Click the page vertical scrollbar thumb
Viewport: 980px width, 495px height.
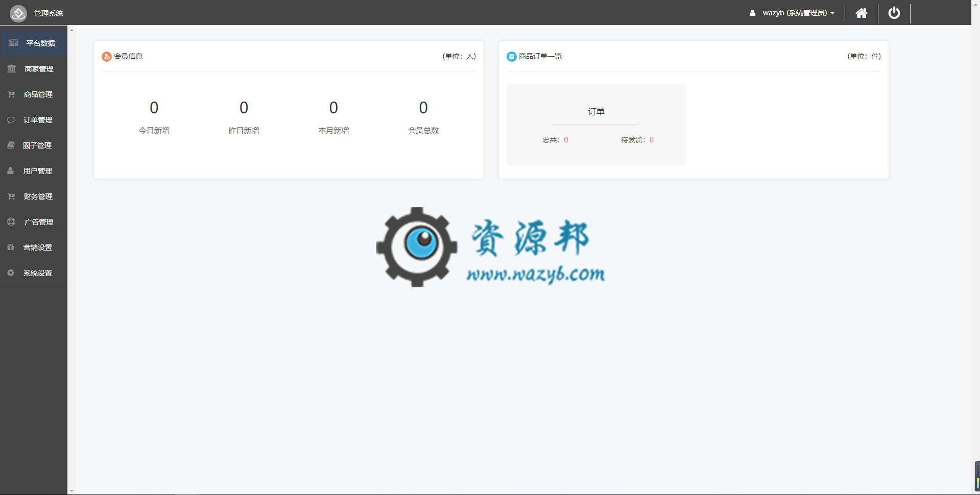tap(977, 476)
